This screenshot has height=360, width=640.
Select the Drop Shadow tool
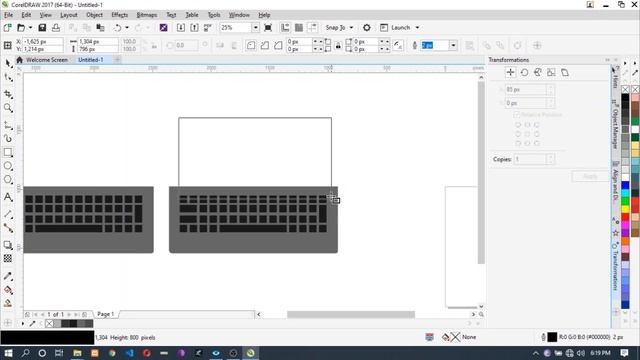pos(8,245)
